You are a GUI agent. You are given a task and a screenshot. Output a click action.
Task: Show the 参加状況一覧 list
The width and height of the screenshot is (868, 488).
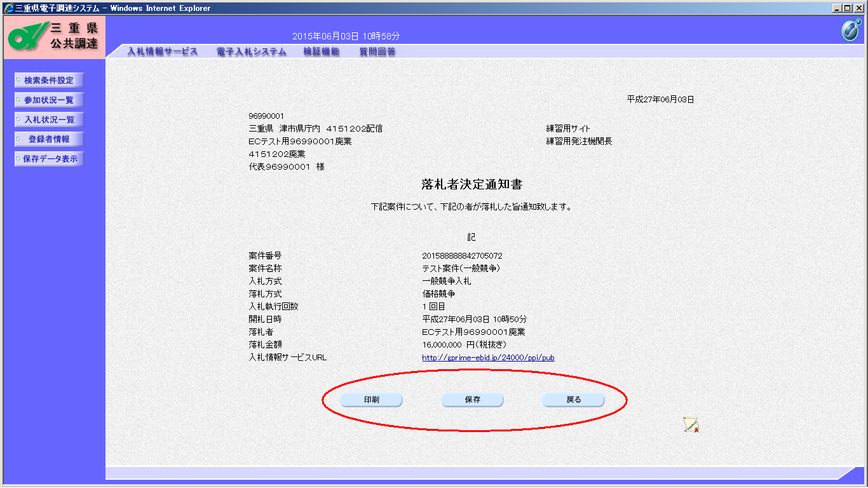[x=49, y=100]
